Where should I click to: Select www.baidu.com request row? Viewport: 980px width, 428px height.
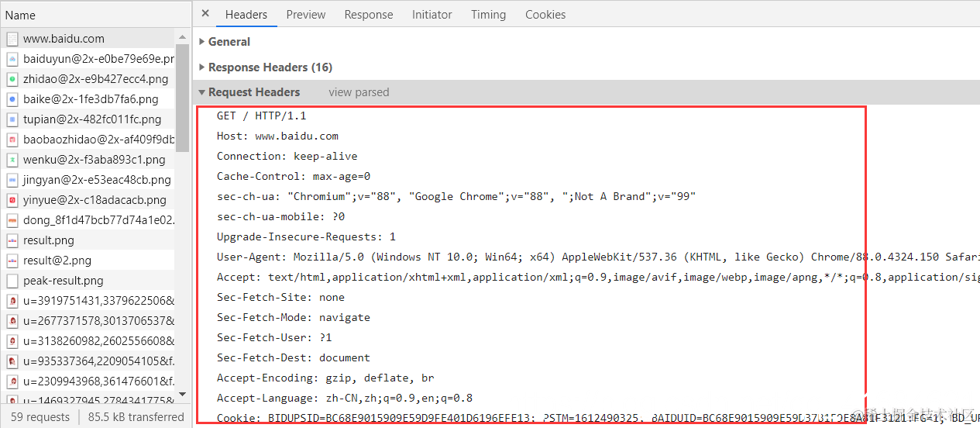[x=88, y=39]
